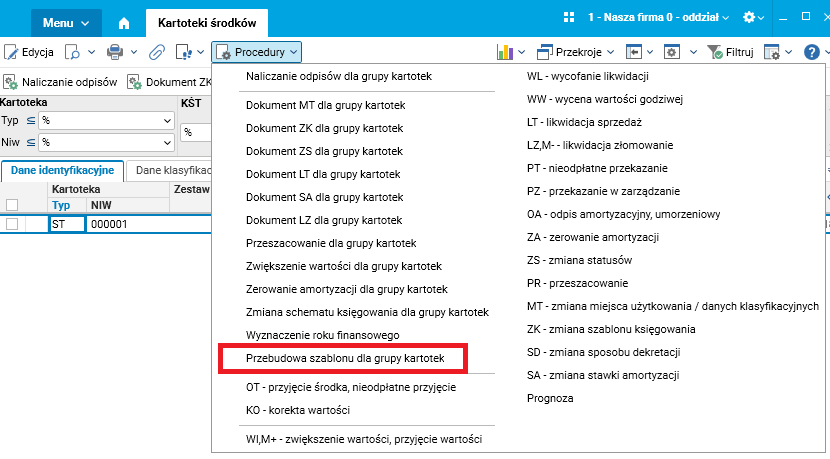The width and height of the screenshot is (830, 459).
Task: Switch to Dane klasyfikacyjne tab
Action: [x=169, y=170]
